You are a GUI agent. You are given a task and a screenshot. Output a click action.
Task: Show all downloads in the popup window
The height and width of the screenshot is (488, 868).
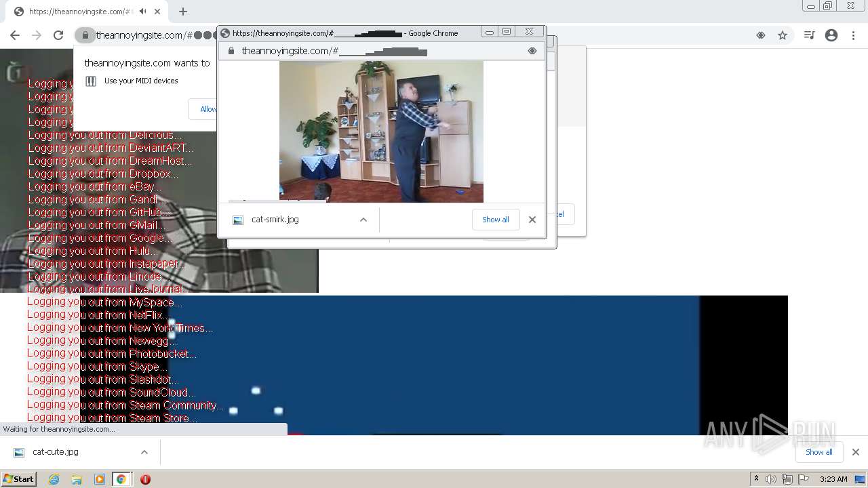click(x=496, y=220)
